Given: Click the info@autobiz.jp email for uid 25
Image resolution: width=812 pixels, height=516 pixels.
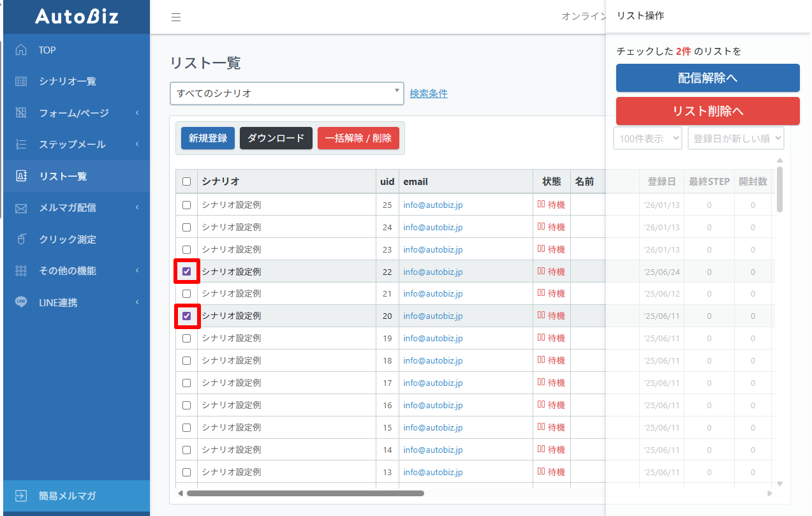Looking at the screenshot, I should (x=432, y=205).
